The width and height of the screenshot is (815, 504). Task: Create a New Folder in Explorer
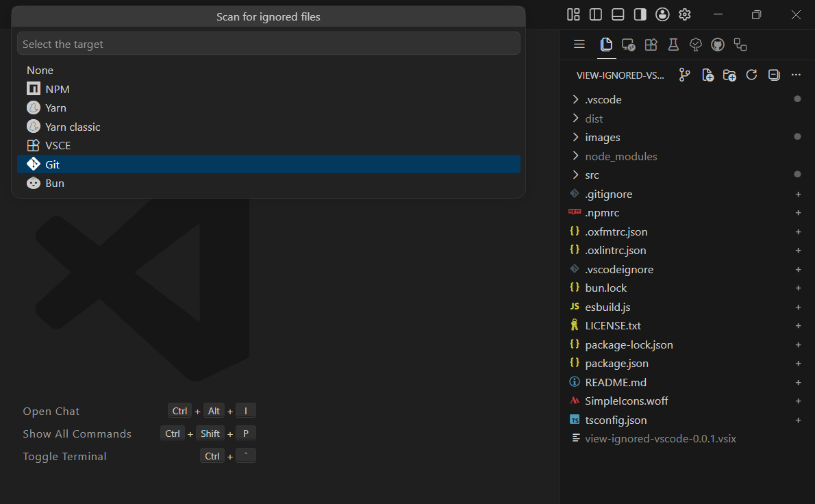tap(729, 75)
